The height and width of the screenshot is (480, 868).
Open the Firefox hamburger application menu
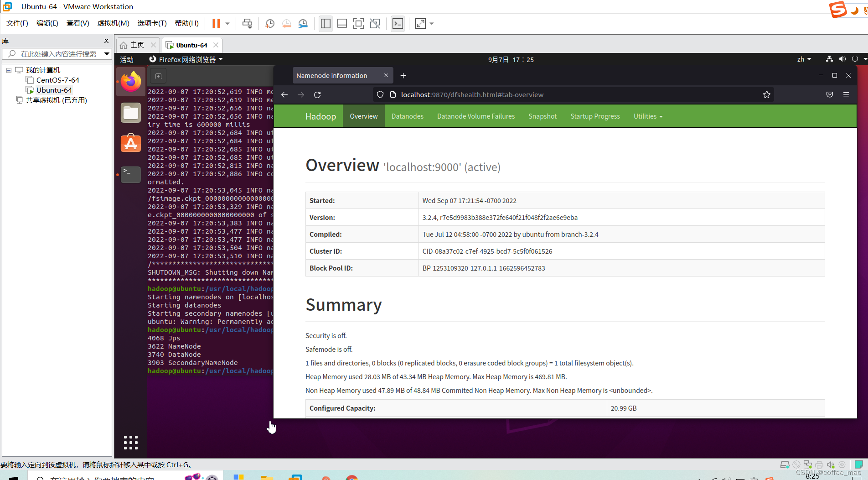(x=846, y=95)
